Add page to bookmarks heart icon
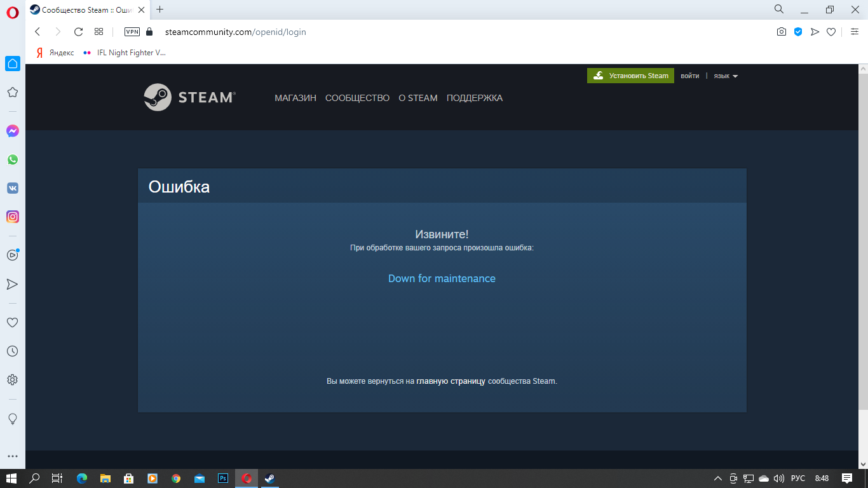868x488 pixels. [x=831, y=32]
